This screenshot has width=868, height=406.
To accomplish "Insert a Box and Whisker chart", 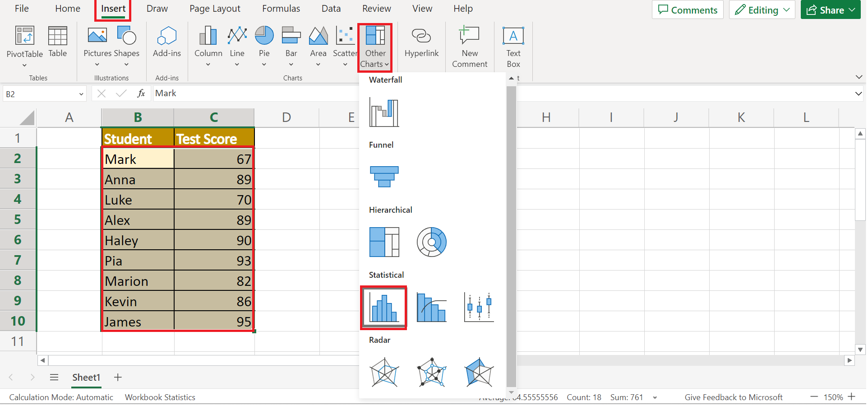I will pyautogui.click(x=479, y=307).
